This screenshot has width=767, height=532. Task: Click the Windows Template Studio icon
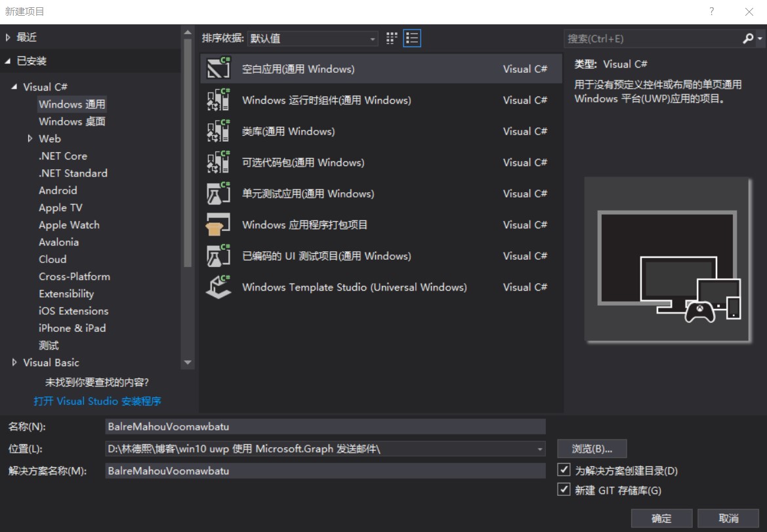coord(218,287)
